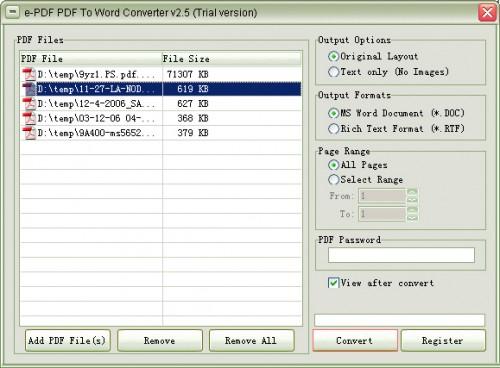The image size is (500, 368).
Task: Click the Remove All button
Action: (x=252, y=341)
